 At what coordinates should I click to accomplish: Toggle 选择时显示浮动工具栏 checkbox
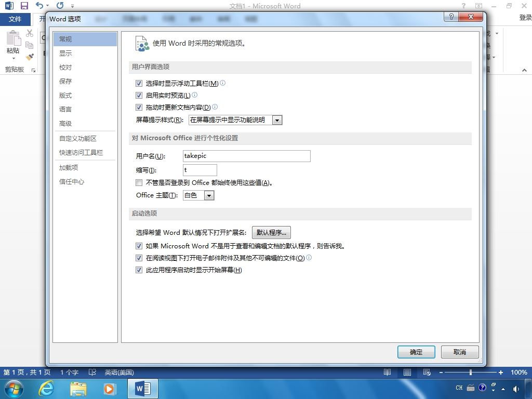(139, 83)
